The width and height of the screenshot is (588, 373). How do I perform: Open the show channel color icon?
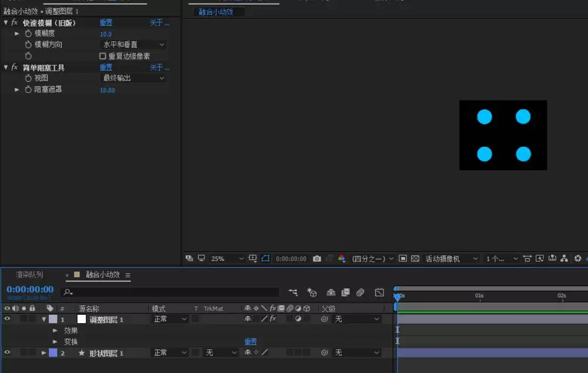pos(342,258)
